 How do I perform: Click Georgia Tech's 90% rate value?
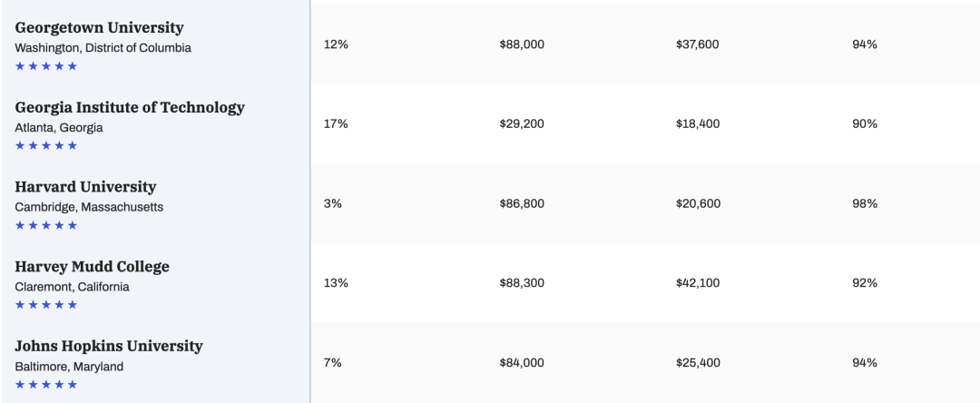865,123
